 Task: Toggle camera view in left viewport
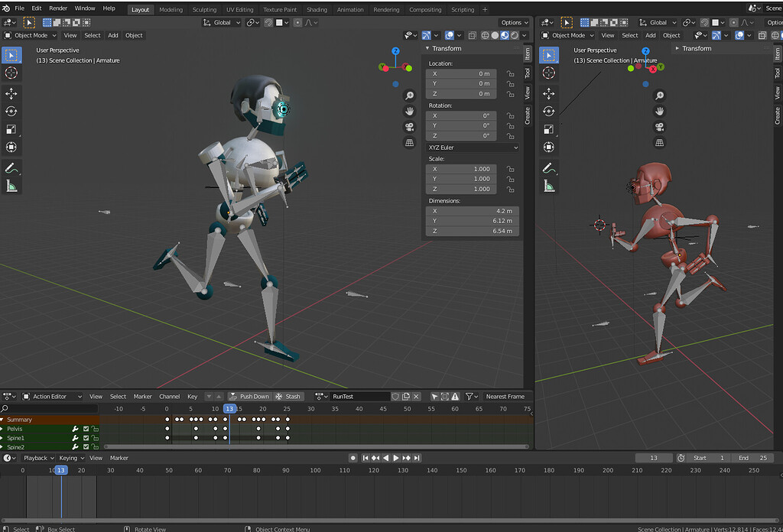tap(410, 127)
